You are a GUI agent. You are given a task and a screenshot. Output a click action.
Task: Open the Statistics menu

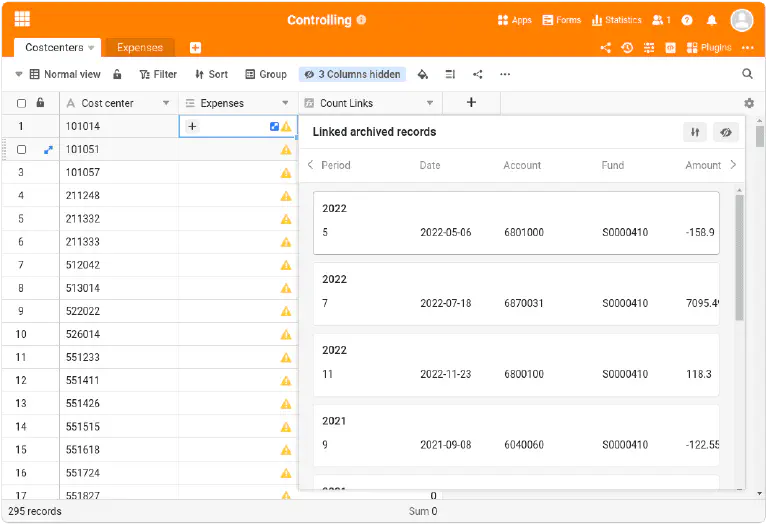point(617,20)
